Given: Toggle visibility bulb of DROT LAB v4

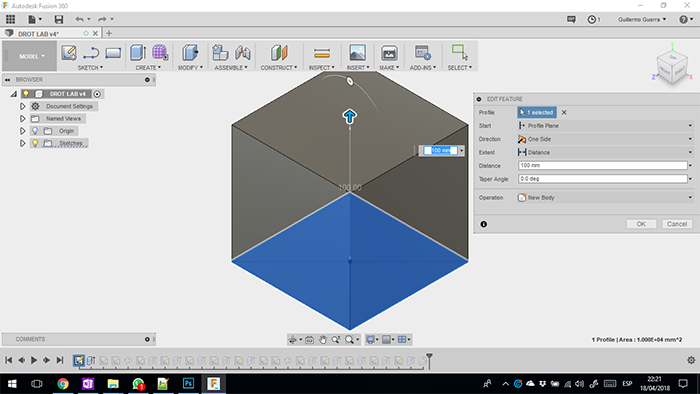Looking at the screenshot, I should click(26, 94).
